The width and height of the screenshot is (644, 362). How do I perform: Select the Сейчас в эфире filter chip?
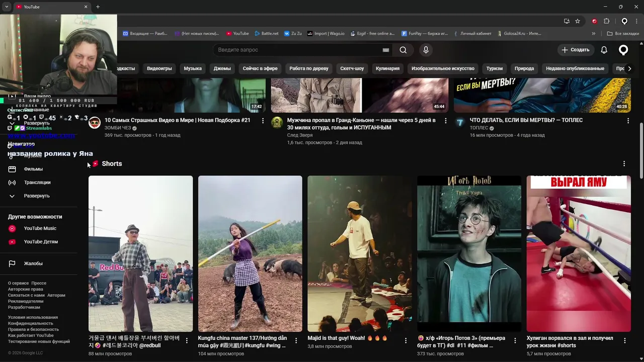point(260,68)
